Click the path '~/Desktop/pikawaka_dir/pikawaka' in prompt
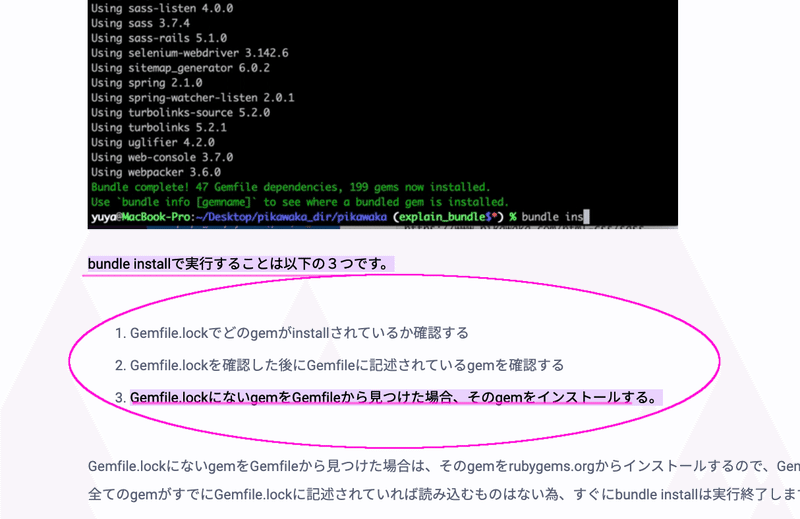This screenshot has width=800, height=519. (x=291, y=217)
